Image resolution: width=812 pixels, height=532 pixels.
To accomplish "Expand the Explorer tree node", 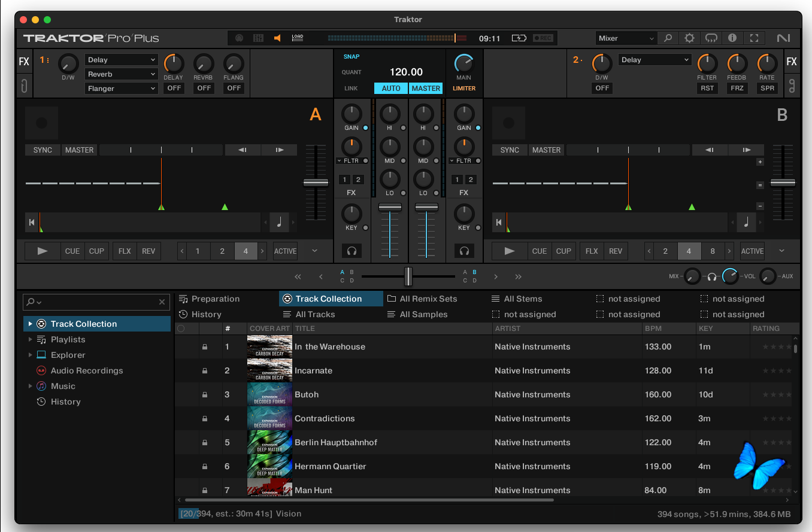I will click(31, 355).
